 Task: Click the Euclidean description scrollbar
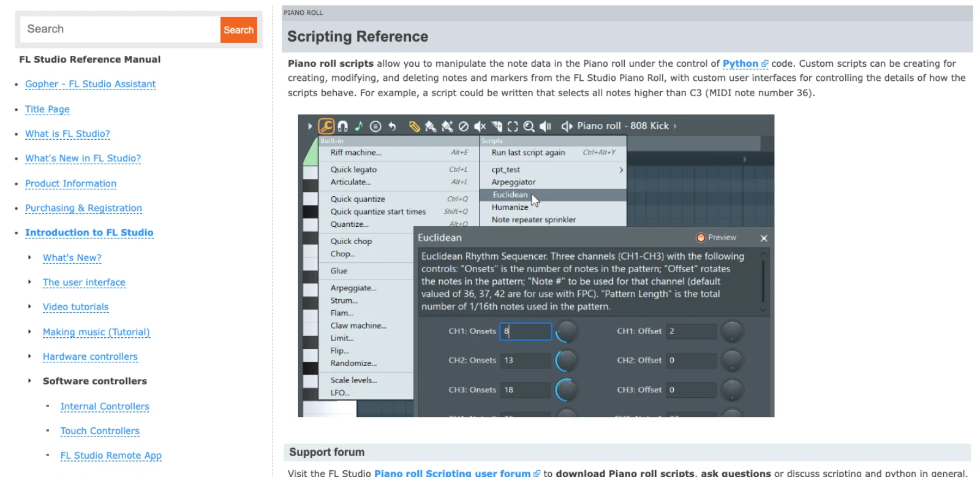763,281
